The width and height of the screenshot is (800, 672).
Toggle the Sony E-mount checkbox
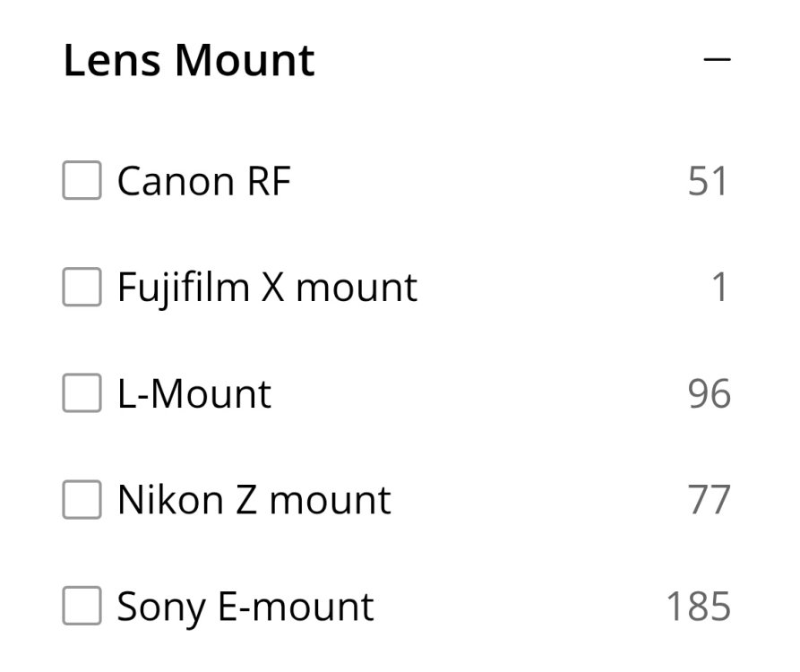coord(82,607)
